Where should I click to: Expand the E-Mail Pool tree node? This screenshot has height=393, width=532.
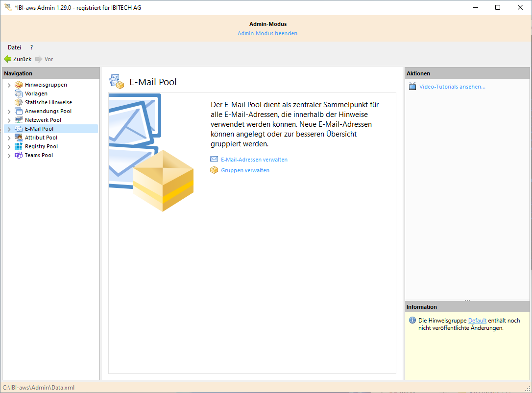9,129
